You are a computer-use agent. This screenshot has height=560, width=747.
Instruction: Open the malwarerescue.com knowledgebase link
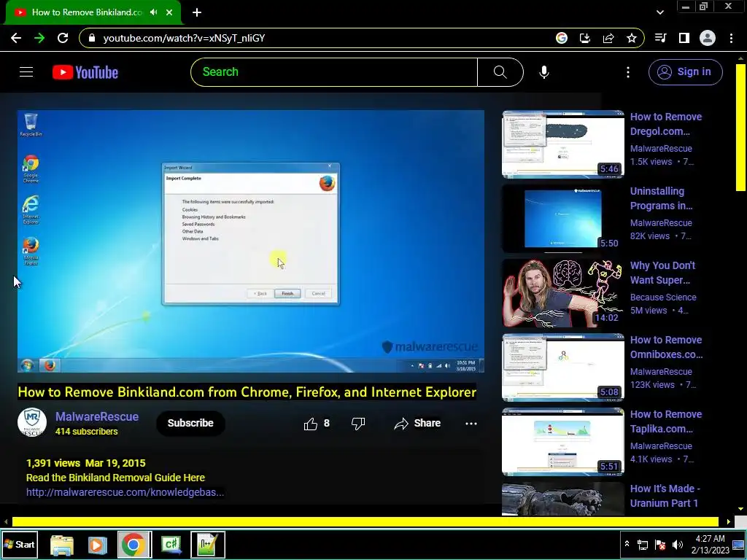pyautogui.click(x=125, y=492)
